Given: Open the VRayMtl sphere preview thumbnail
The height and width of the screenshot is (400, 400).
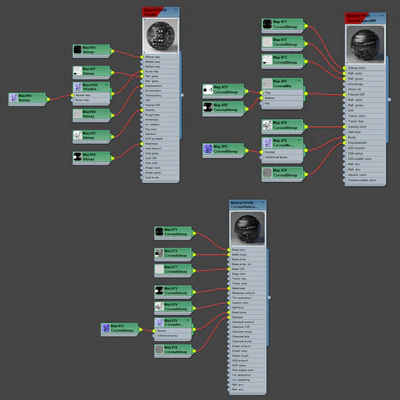Looking at the screenshot, I should (x=161, y=36).
